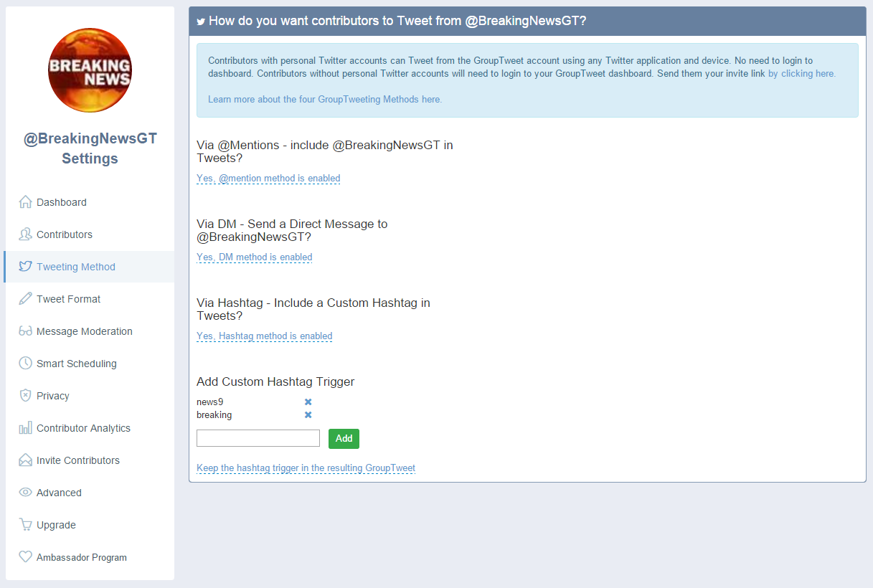873x588 pixels.
Task: Delete the breaking hashtag trigger
Action: [308, 414]
